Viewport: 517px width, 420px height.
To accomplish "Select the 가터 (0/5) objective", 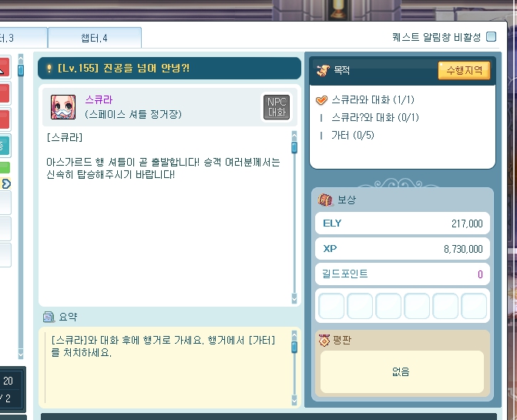I will pyautogui.click(x=352, y=135).
